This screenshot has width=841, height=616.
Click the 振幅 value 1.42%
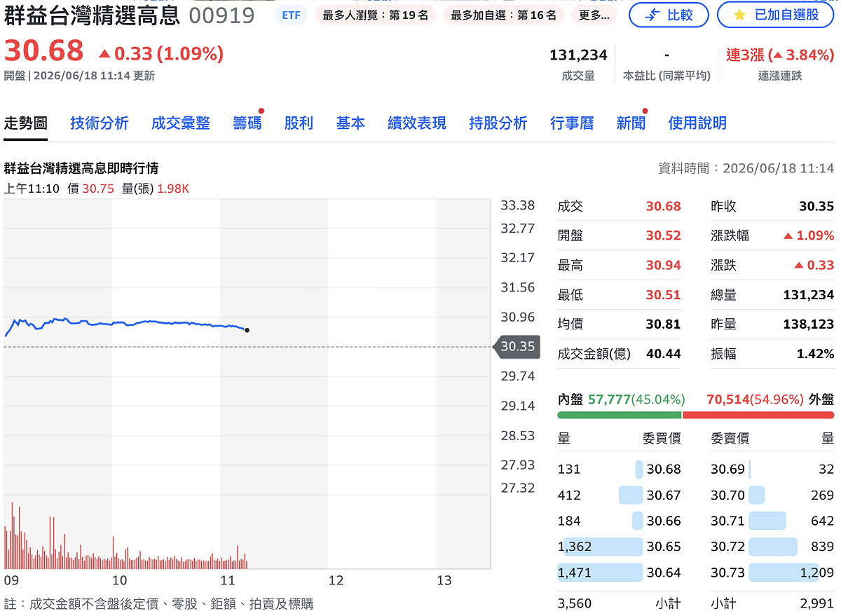pos(815,353)
